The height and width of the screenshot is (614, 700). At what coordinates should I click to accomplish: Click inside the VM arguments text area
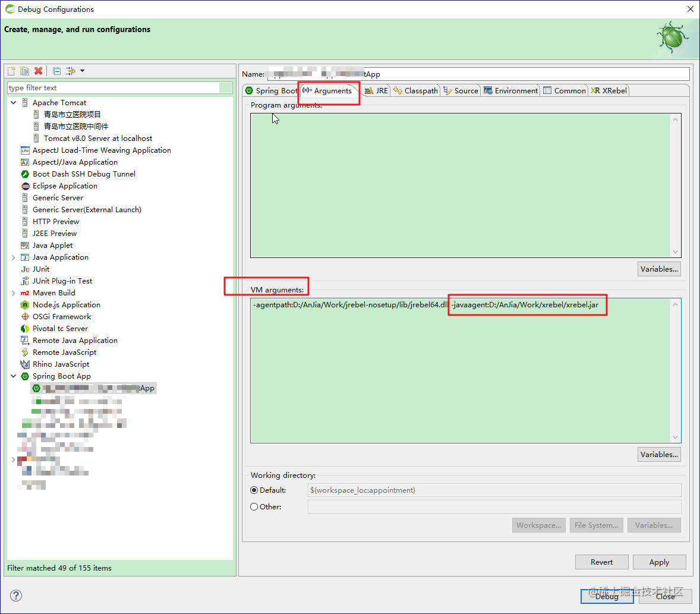[461, 371]
